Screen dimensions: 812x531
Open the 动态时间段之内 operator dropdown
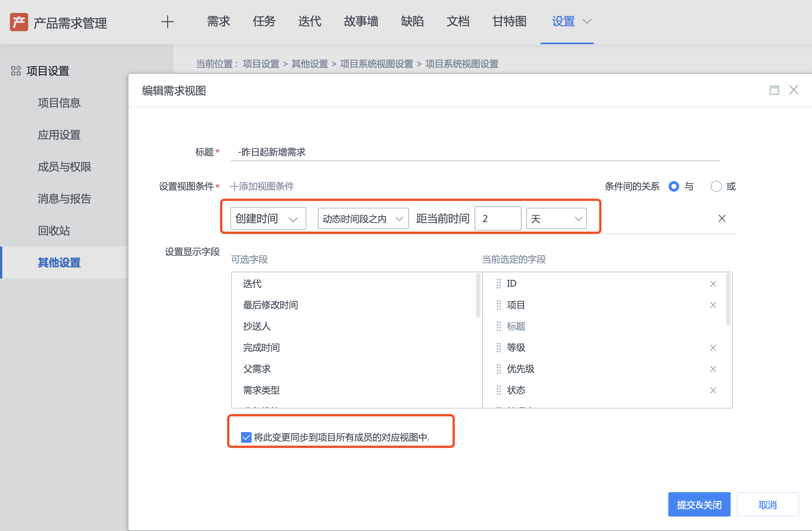point(363,218)
